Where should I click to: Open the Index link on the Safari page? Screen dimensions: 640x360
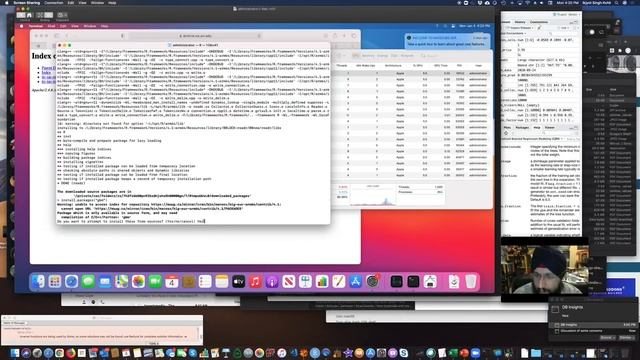[x=46, y=73]
